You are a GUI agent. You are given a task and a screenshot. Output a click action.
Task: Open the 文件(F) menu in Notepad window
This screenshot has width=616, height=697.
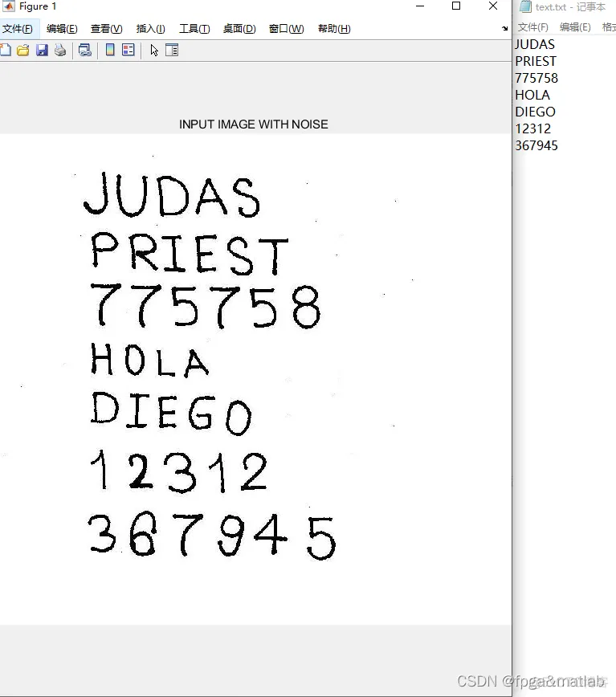[533, 27]
